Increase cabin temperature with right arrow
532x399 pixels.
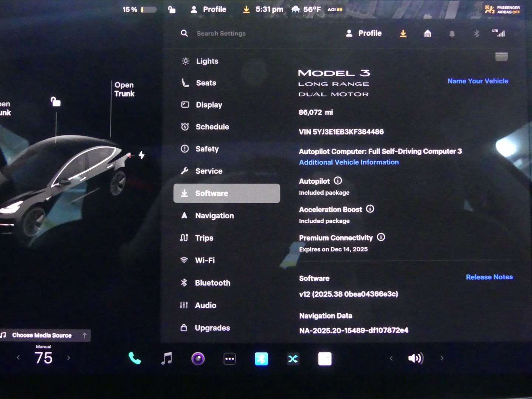tap(69, 358)
